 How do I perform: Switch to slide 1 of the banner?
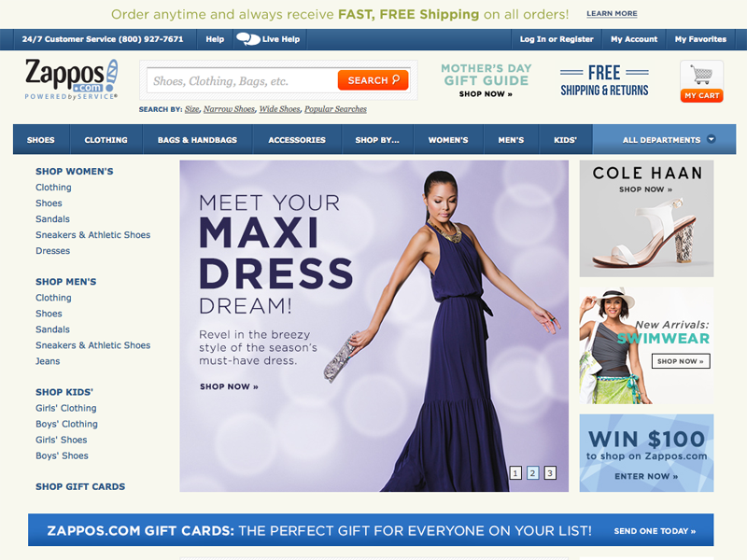point(515,473)
